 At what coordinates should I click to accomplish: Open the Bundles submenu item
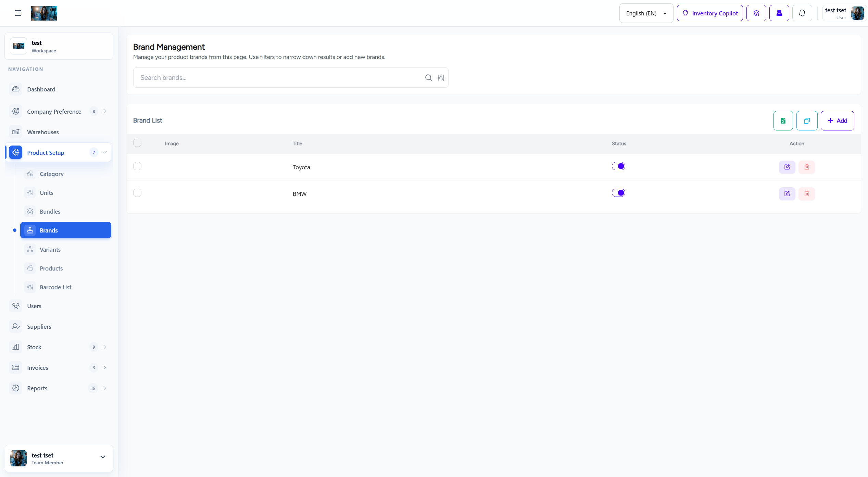coord(66,212)
